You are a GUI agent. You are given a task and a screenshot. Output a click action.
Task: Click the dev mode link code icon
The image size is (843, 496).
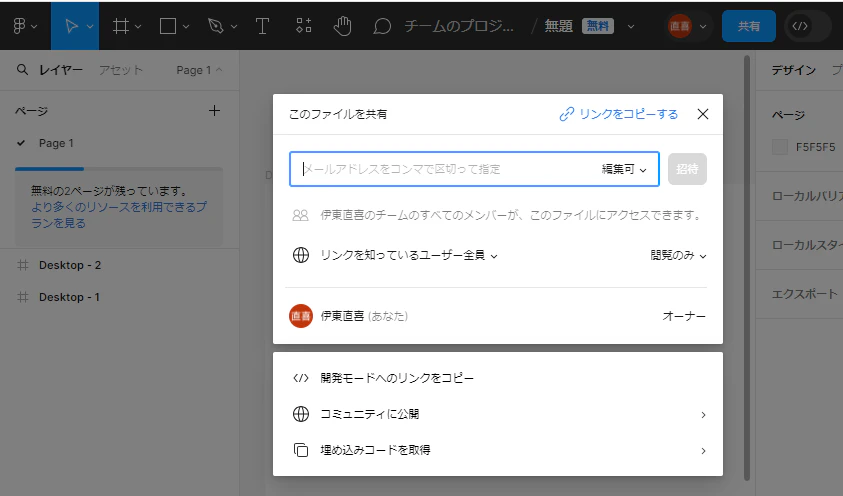[301, 378]
